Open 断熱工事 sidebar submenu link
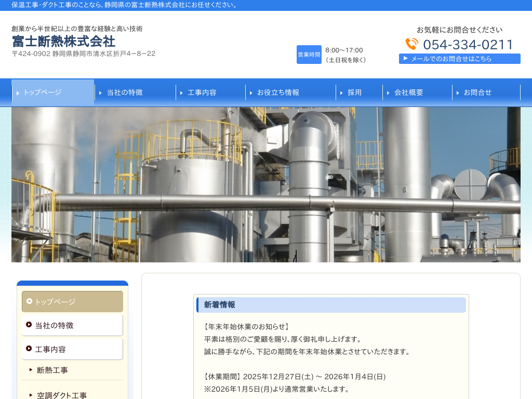 pyautogui.click(x=52, y=370)
